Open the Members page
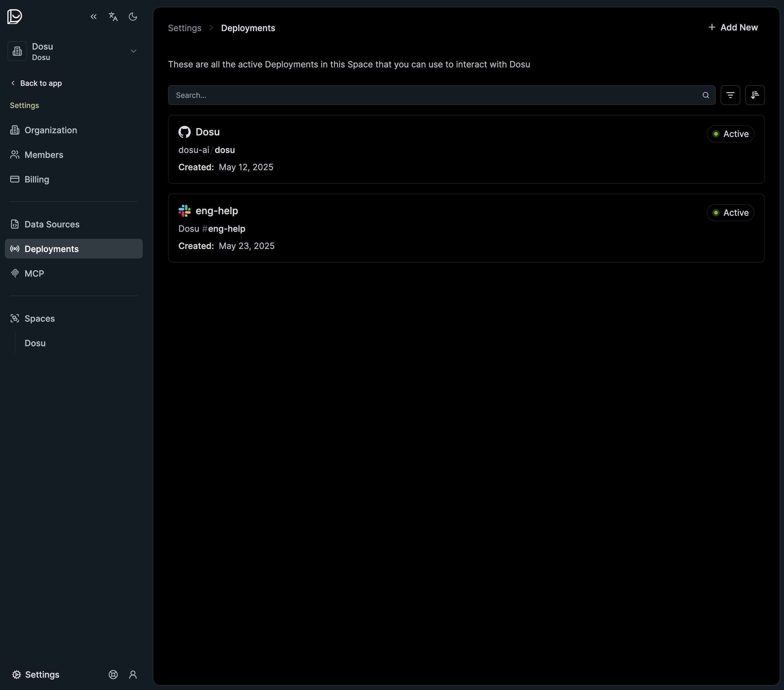Image resolution: width=784 pixels, height=690 pixels. [43, 154]
